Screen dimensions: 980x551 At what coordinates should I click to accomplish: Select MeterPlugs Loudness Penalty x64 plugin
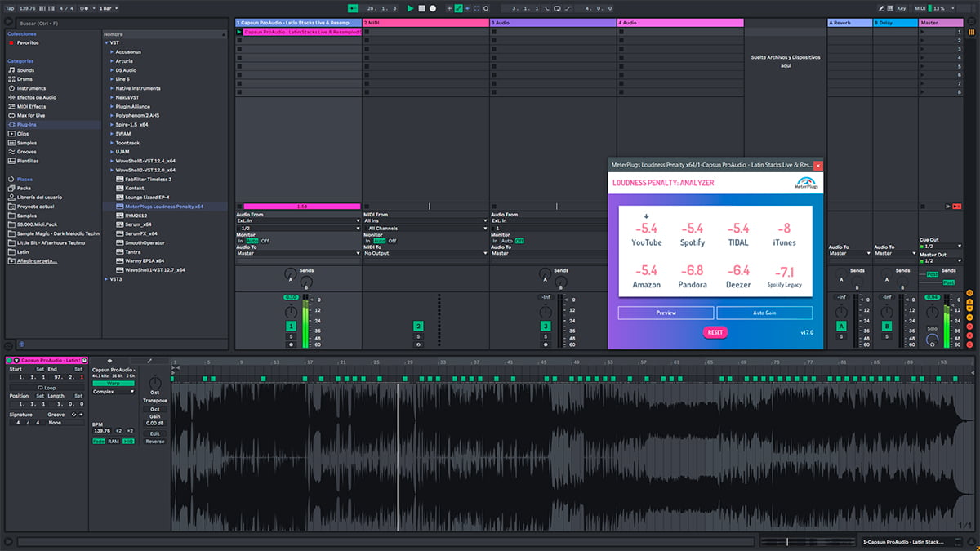click(x=164, y=207)
